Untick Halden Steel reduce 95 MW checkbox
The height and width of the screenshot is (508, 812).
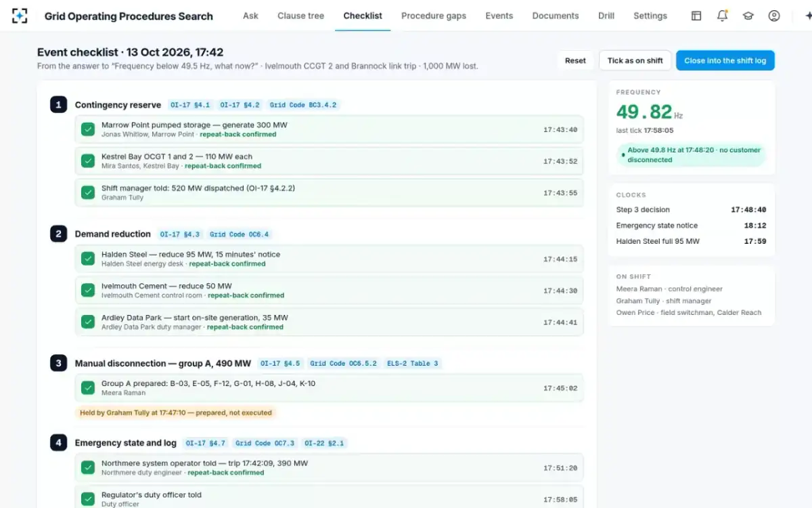[x=88, y=259]
